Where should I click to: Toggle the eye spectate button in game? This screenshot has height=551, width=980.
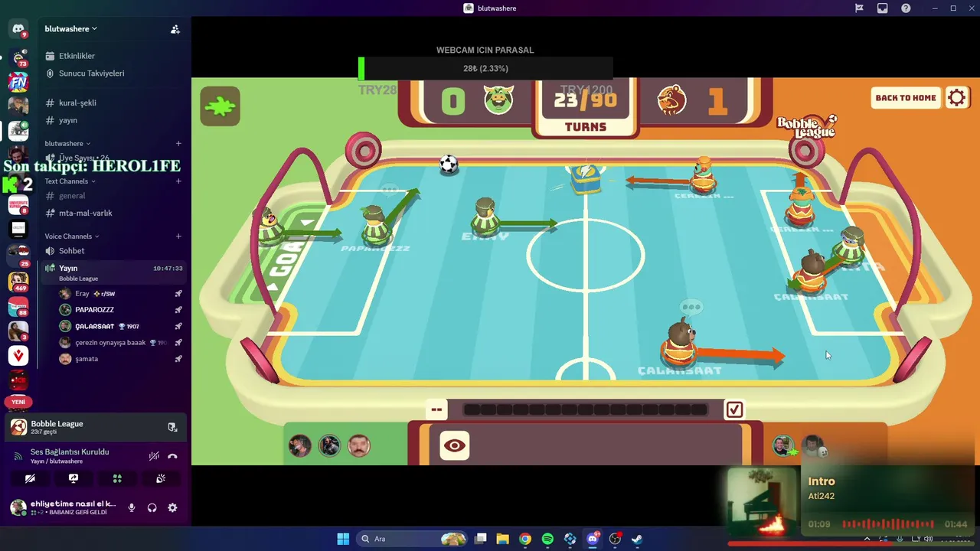[x=455, y=445]
